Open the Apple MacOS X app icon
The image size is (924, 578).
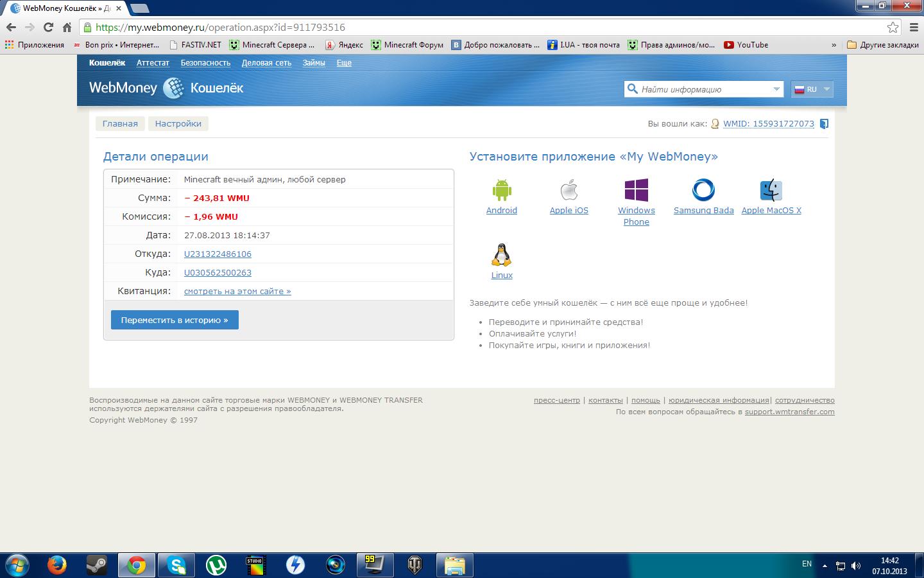(x=771, y=190)
